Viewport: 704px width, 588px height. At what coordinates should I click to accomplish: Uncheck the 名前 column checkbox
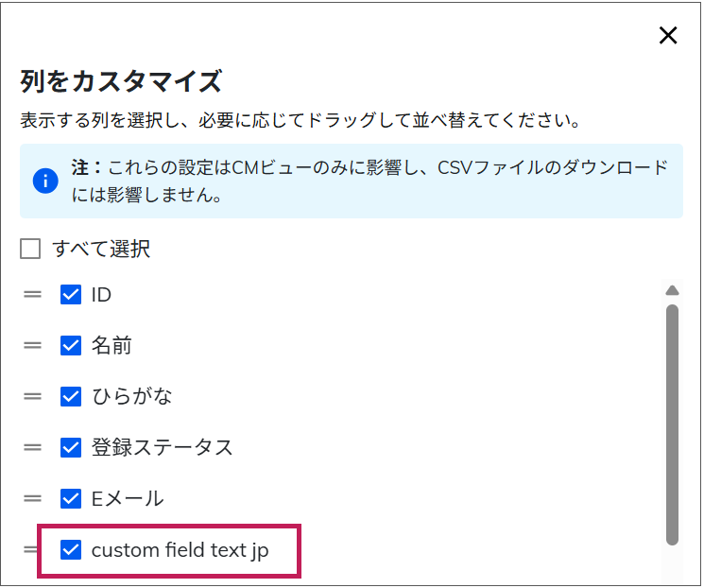(x=71, y=346)
